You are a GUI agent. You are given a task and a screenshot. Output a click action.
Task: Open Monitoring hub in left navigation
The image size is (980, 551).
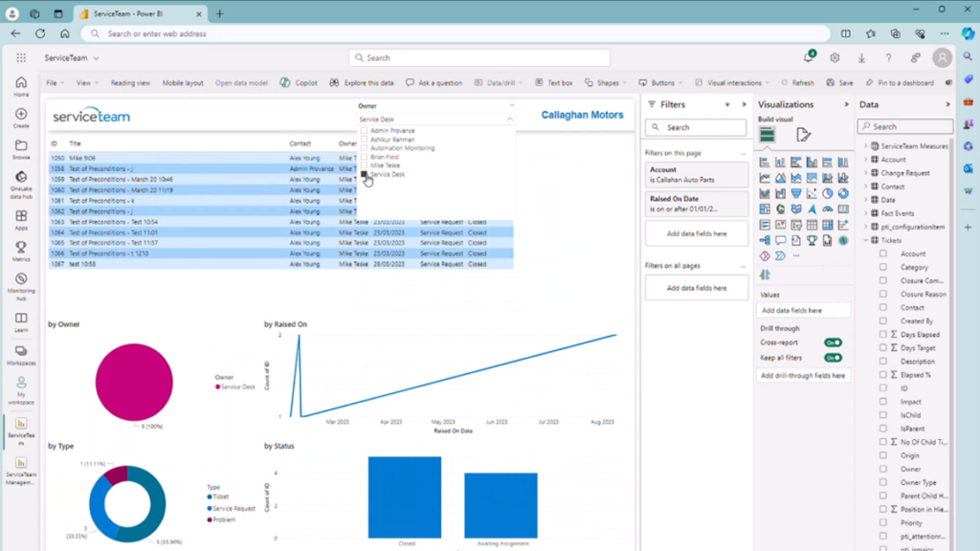click(x=21, y=287)
